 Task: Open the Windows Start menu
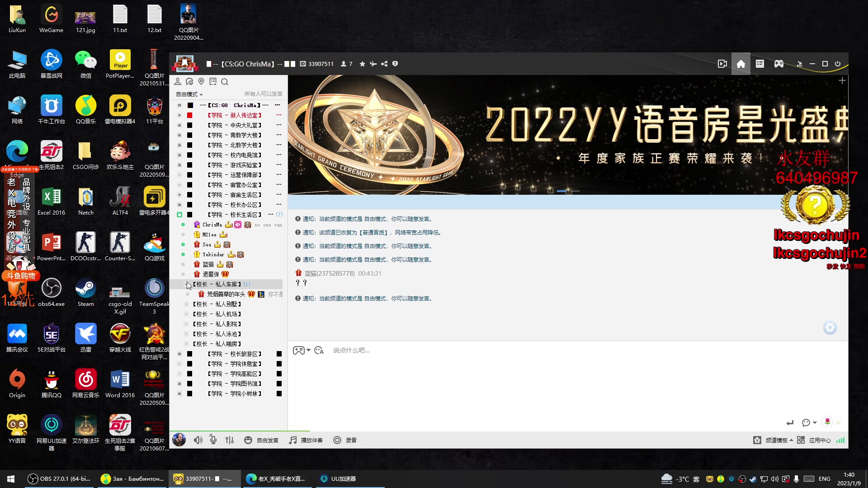[11, 479]
